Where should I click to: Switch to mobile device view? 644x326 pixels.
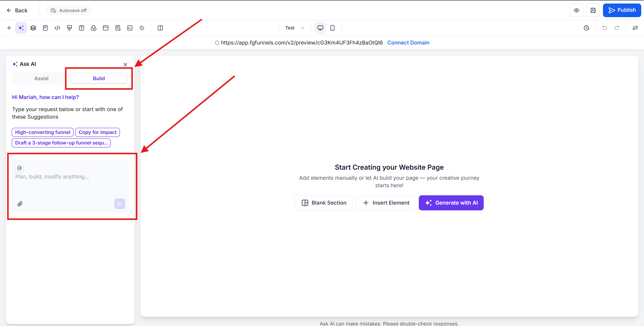tap(332, 28)
